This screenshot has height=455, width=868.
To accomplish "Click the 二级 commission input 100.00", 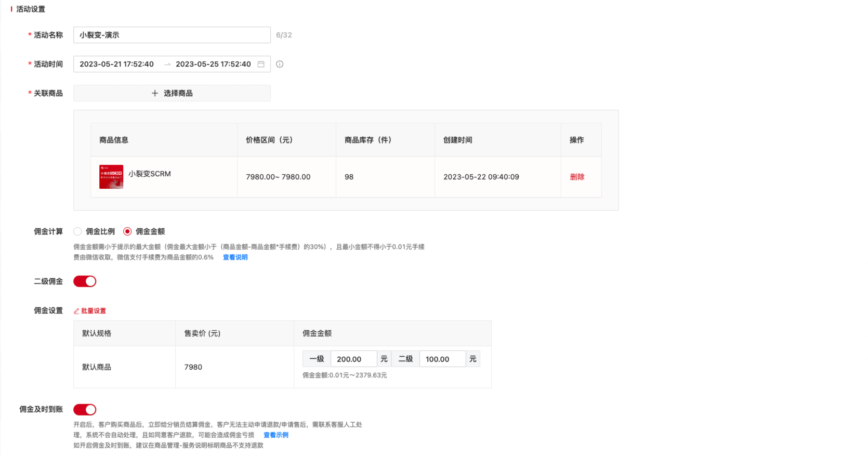I will (x=442, y=359).
